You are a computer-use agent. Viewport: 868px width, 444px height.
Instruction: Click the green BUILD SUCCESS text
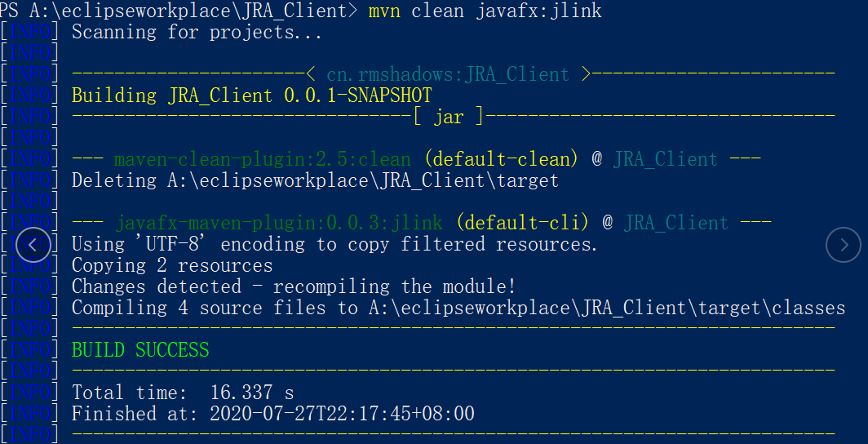coord(140,350)
